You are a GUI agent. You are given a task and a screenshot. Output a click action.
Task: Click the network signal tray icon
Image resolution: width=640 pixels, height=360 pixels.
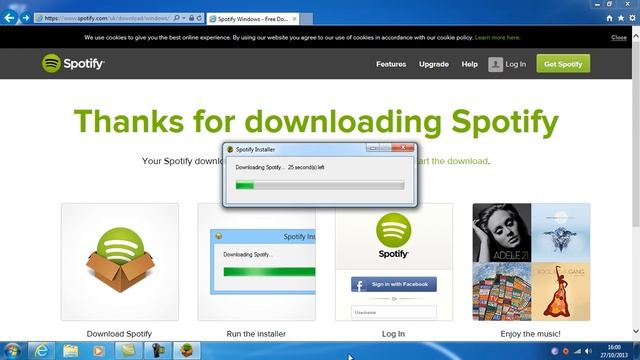577,351
